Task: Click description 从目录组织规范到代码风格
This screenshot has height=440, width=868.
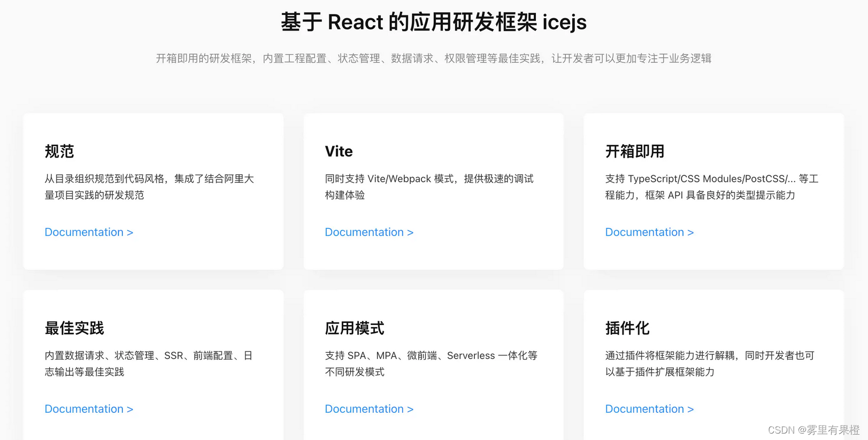Action: [x=149, y=187]
